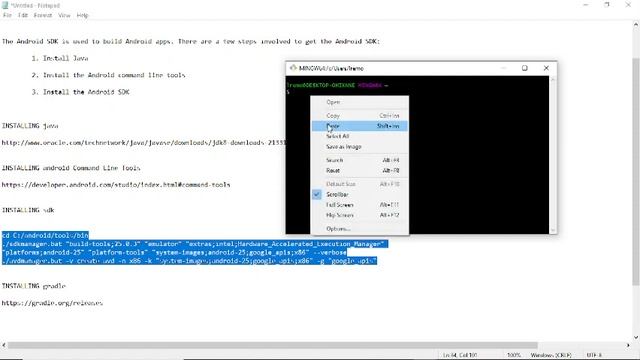Viewport: 640px width, 360px height.
Task: Click the Windows (CRLF) status bar entry
Action: point(551,355)
